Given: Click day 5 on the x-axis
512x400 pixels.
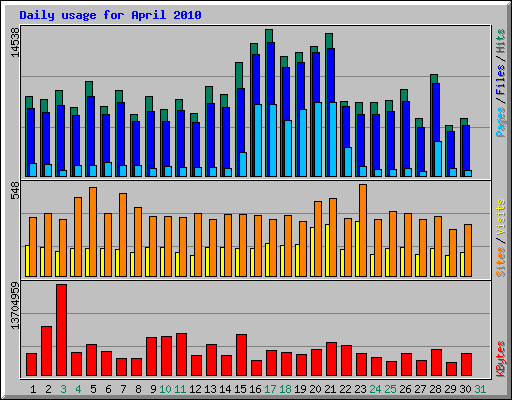Looking at the screenshot, I should (93, 389).
